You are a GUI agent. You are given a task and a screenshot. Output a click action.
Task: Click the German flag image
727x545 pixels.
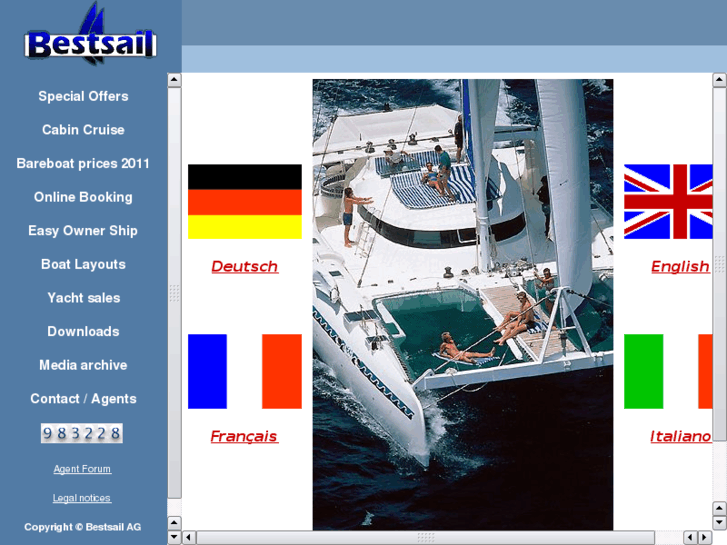click(x=245, y=202)
